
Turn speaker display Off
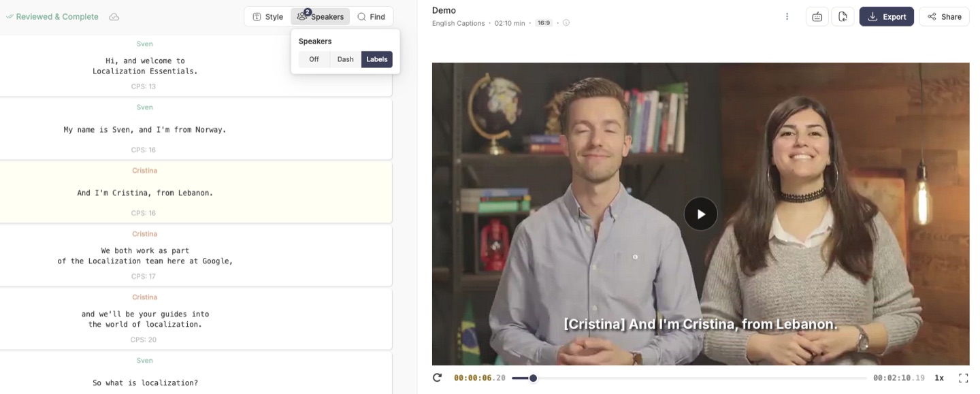tap(314, 59)
